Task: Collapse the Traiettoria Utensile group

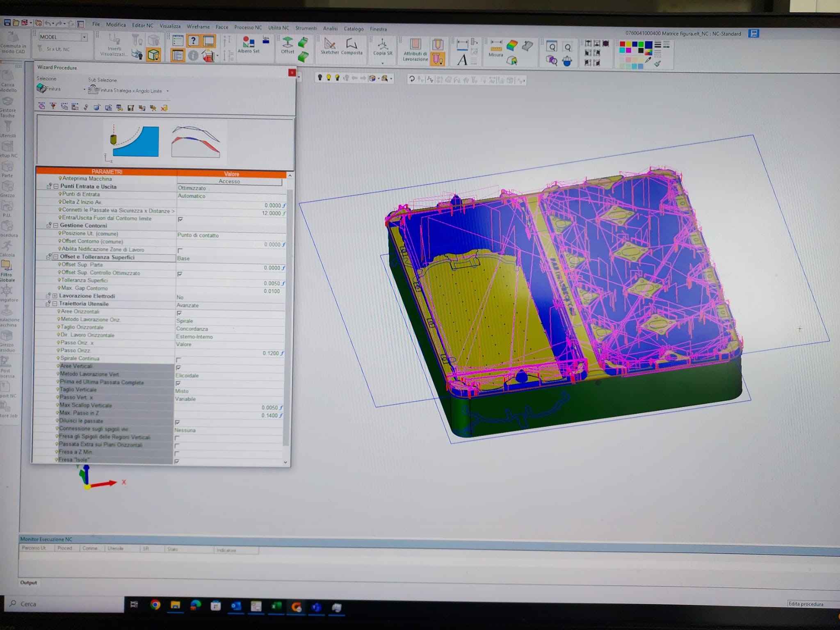Action: [55, 304]
